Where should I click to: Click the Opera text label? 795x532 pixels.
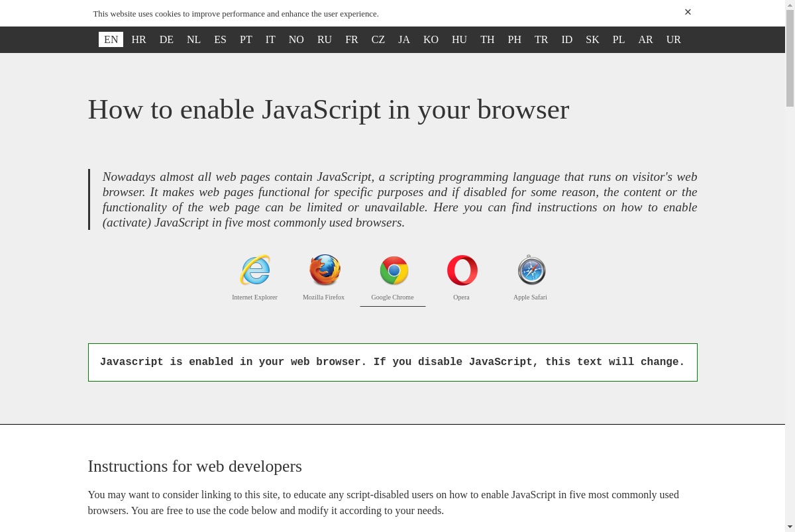point(462,297)
